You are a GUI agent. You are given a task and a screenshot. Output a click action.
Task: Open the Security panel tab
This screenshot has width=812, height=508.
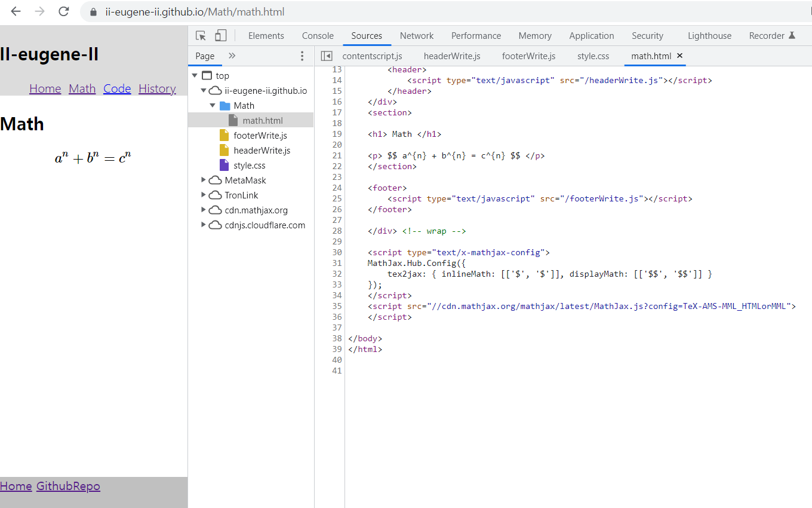(x=647, y=36)
